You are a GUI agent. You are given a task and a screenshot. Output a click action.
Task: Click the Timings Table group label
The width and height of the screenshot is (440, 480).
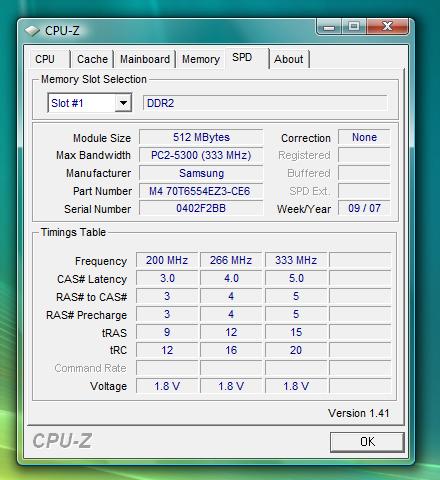[73, 232]
